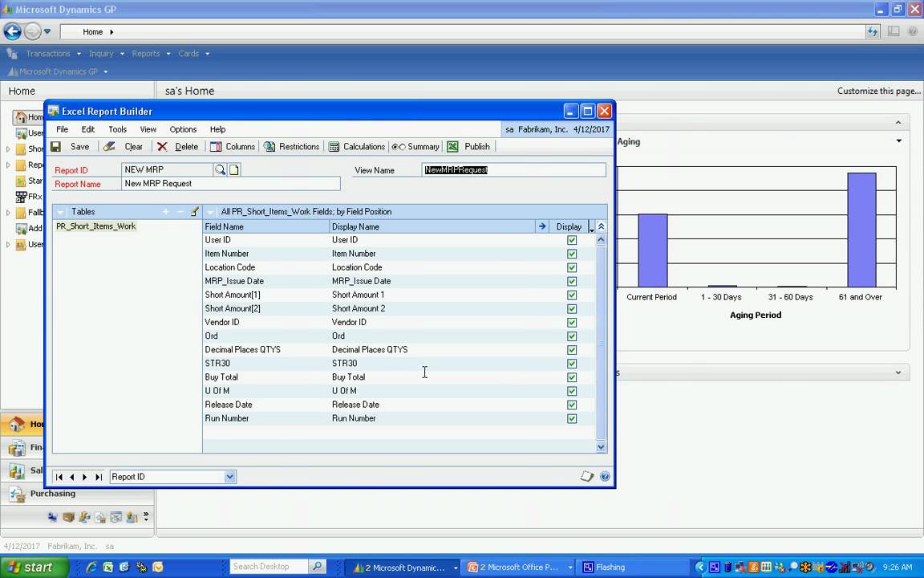This screenshot has width=924, height=578.
Task: Click the Summary toolbar button
Action: click(415, 146)
